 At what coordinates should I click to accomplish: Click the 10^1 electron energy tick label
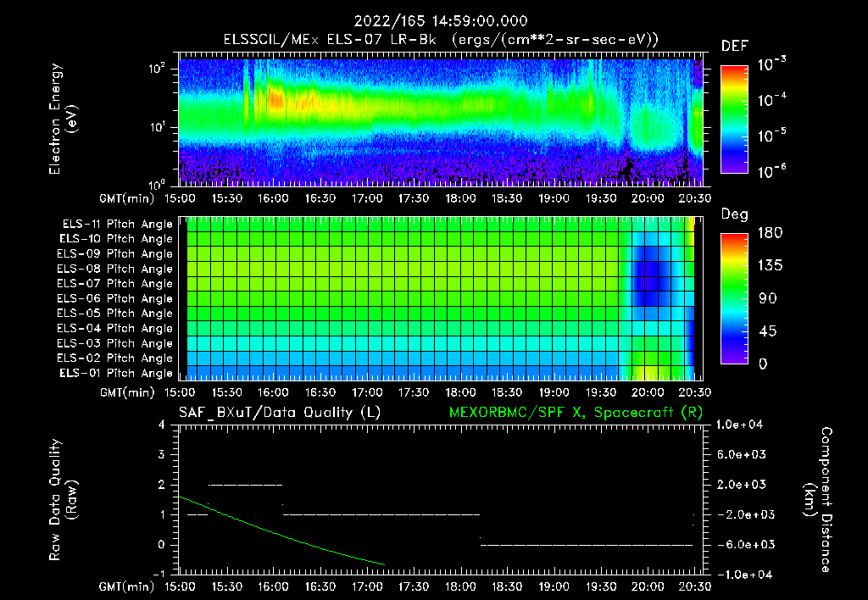point(157,127)
